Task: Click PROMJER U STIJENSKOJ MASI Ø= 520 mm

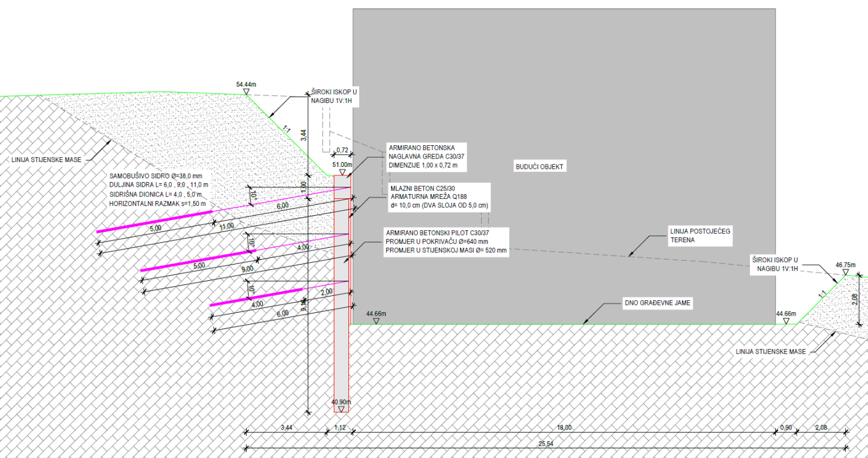Action: tap(447, 251)
